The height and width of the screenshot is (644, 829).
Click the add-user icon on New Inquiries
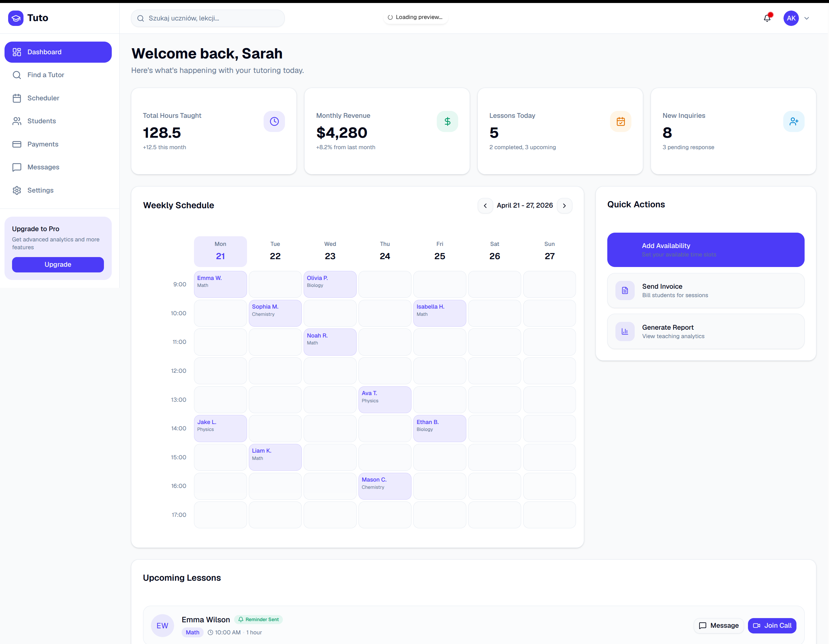pos(794,121)
